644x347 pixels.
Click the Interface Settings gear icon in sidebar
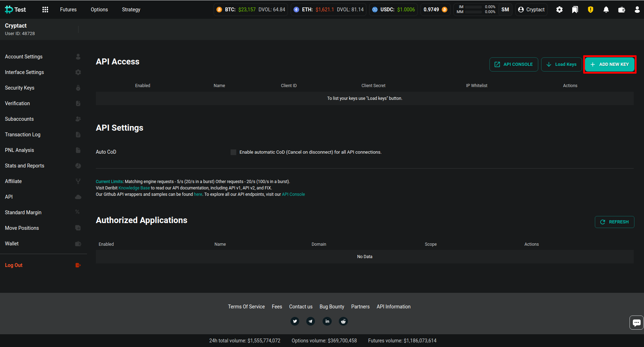(x=78, y=72)
